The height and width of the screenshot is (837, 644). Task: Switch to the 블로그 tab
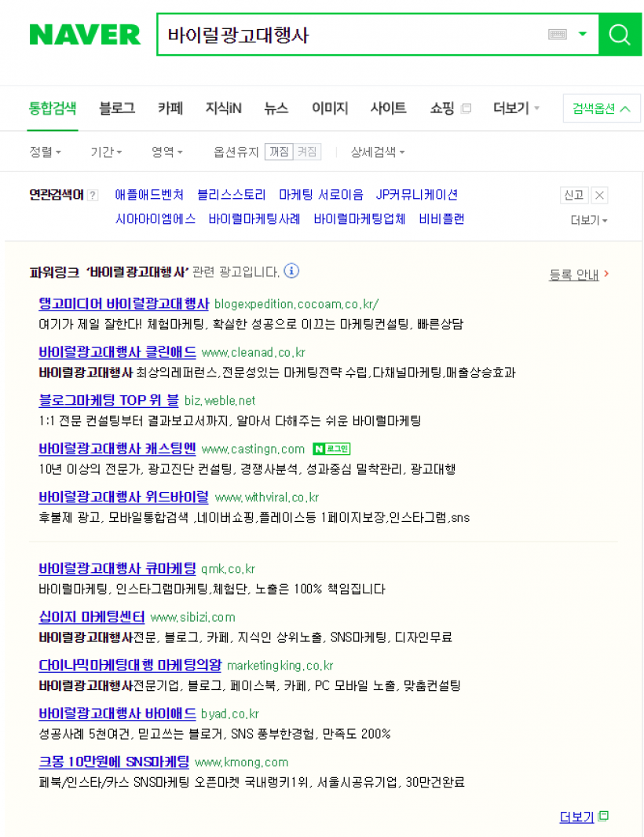tap(117, 108)
